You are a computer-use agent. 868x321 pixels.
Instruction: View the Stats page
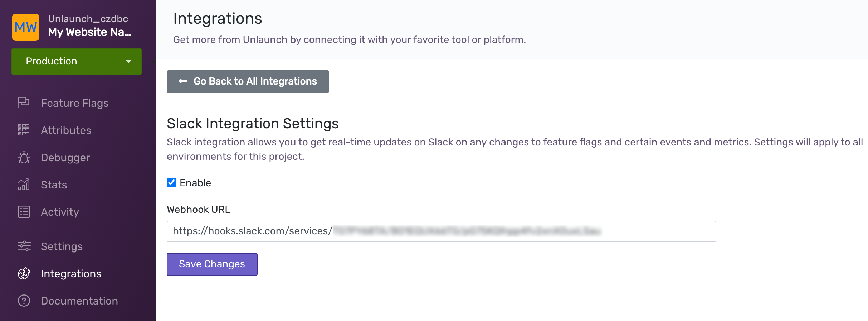(x=54, y=185)
